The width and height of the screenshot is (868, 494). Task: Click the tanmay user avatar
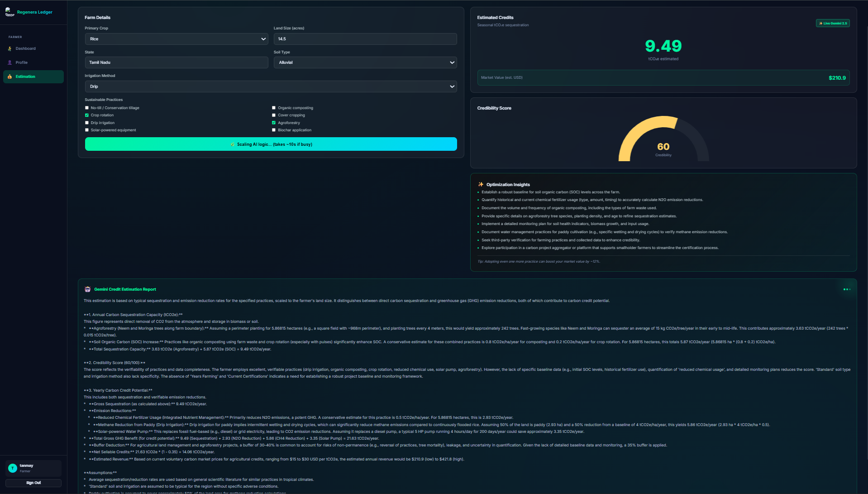pos(13,468)
